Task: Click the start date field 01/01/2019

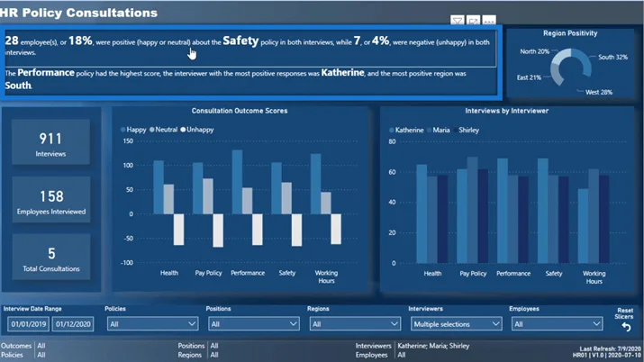Action: pyautogui.click(x=28, y=324)
